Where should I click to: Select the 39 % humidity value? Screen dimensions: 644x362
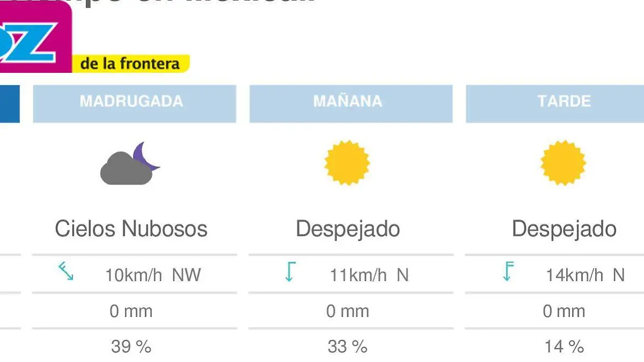point(130,346)
